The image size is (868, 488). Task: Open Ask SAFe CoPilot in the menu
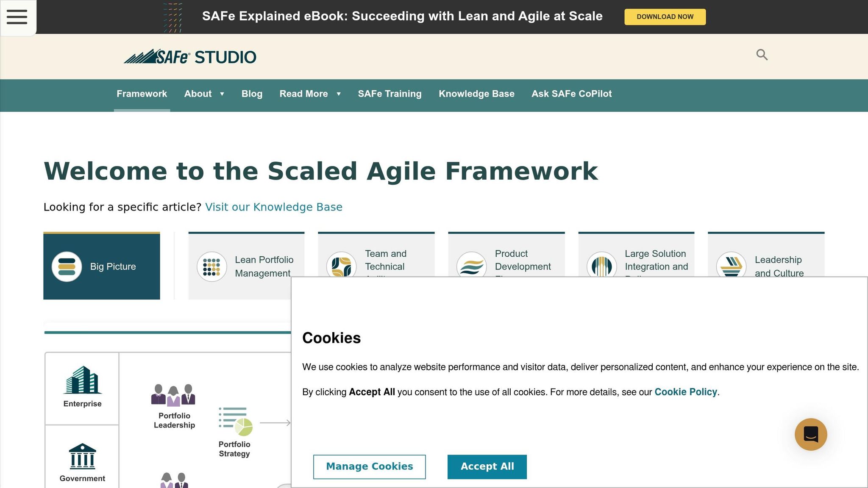(571, 94)
